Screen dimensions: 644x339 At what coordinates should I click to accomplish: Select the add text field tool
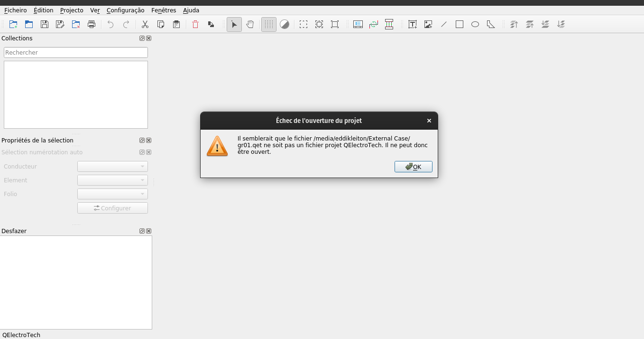(413, 24)
